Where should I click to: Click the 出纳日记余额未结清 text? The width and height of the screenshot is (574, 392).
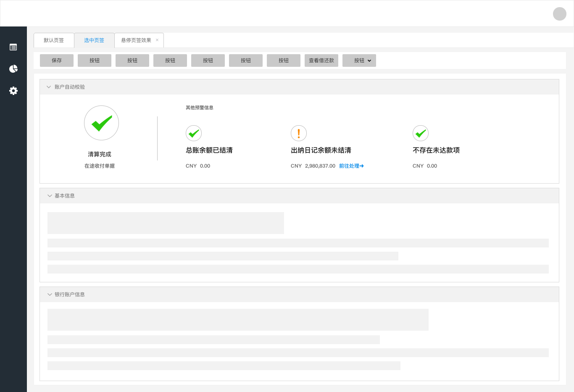(321, 150)
